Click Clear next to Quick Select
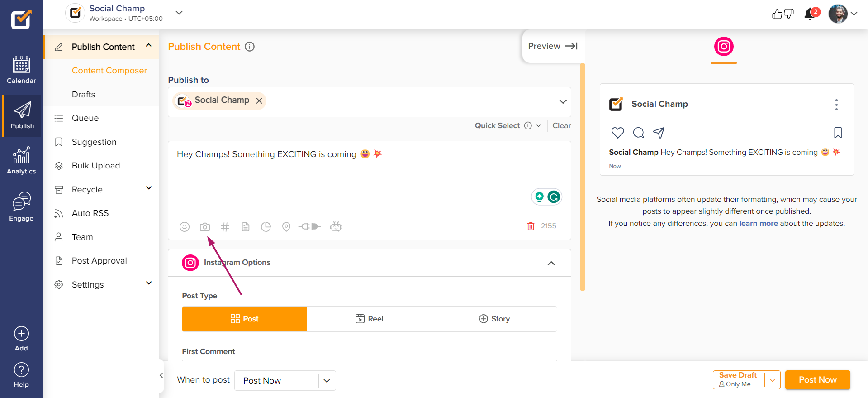 [562, 125]
